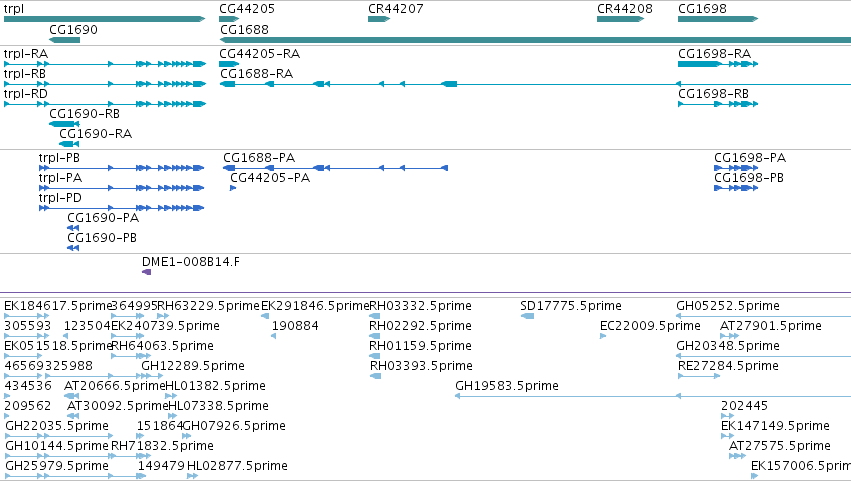Click EST GH22035.5prime
851x481 pixels.
pyautogui.click(x=59, y=436)
